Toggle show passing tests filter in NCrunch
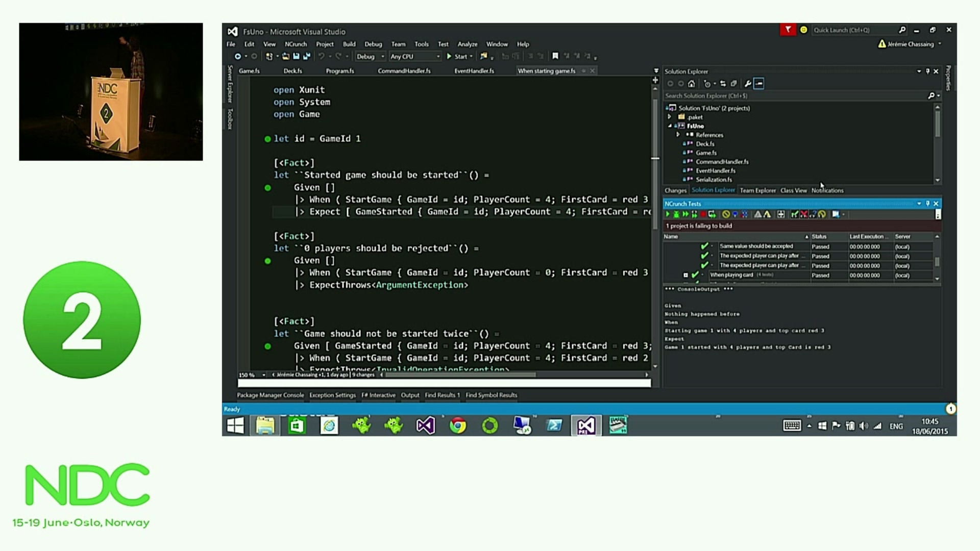Screen dimensions: 980x551 pos(794,215)
